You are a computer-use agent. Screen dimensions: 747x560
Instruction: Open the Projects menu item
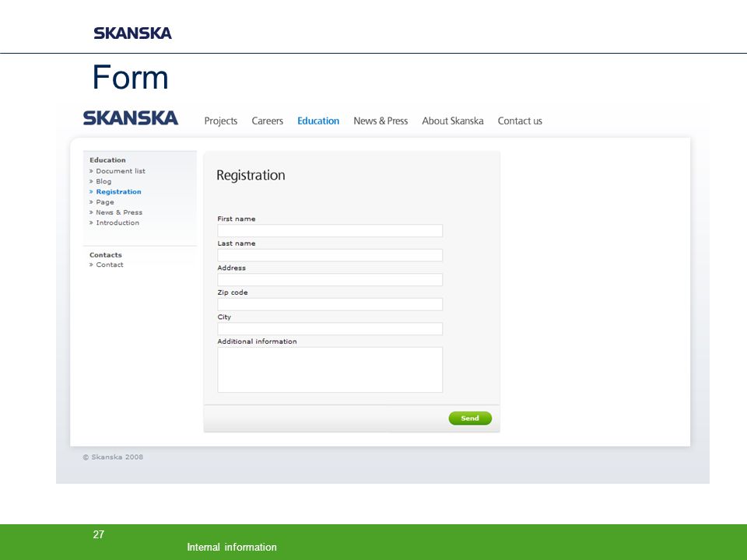click(x=220, y=121)
